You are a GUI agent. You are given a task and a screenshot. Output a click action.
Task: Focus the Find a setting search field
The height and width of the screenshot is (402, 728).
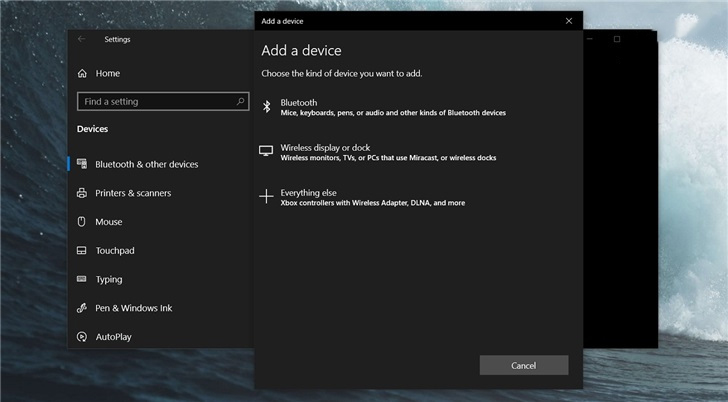pyautogui.click(x=163, y=101)
